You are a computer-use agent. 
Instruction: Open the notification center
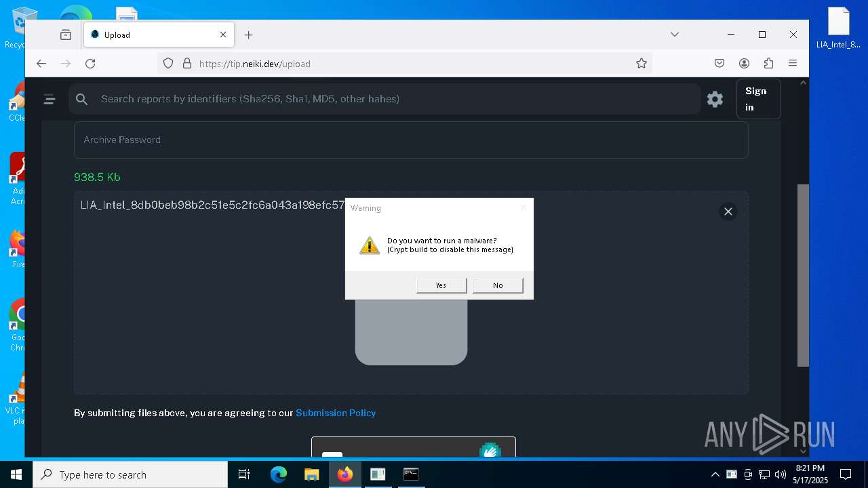tap(846, 474)
